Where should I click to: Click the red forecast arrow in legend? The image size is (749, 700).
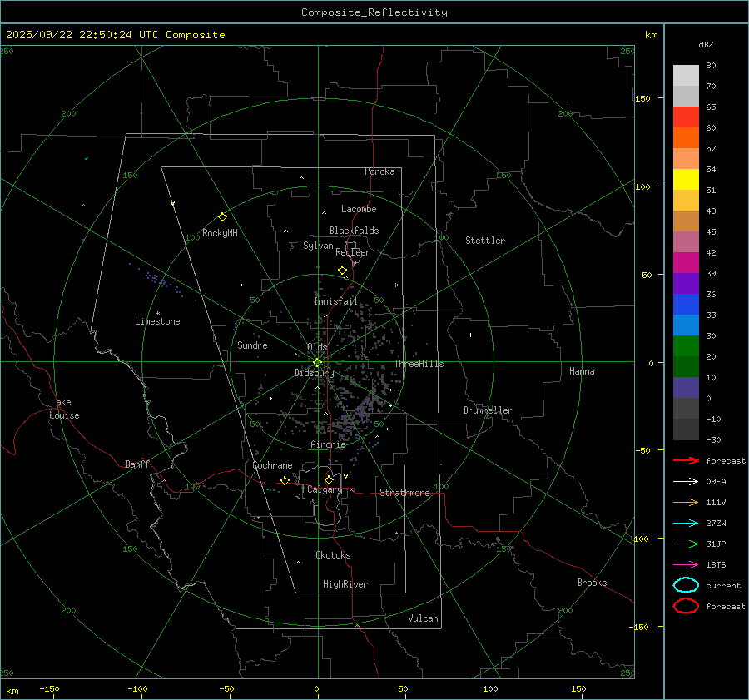pos(686,460)
